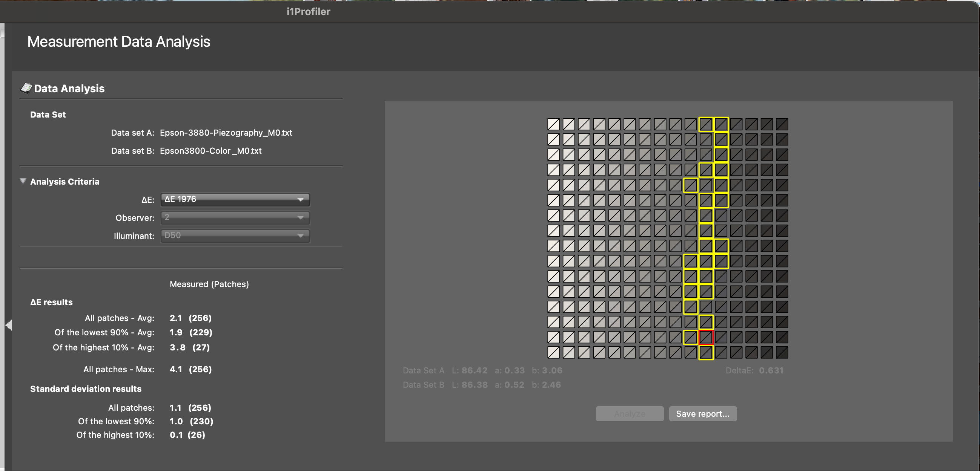Select the bottom-right darkest patch

tap(782, 352)
